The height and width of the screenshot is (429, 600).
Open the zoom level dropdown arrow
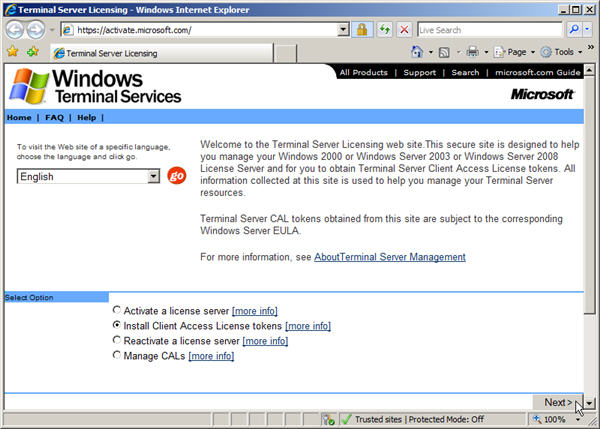(577, 420)
